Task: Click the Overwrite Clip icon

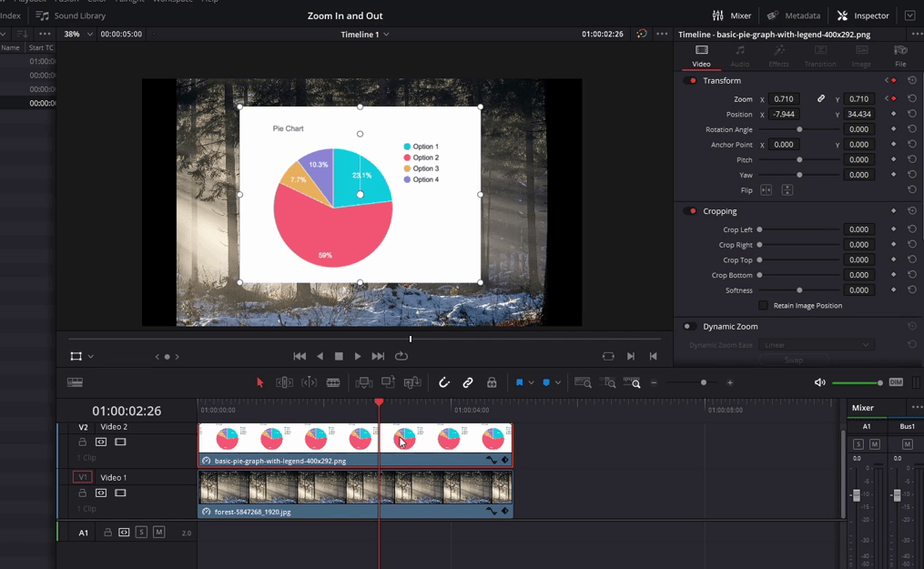Action: (x=388, y=382)
